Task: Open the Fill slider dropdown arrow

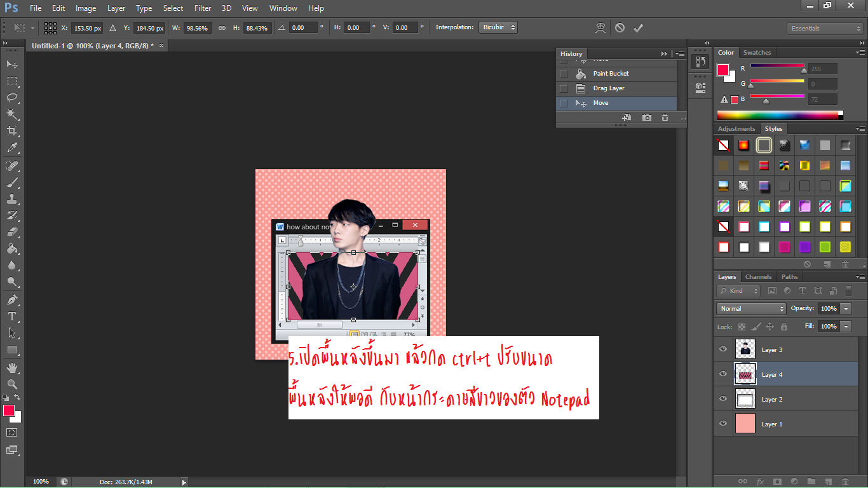Action: [846, 327]
